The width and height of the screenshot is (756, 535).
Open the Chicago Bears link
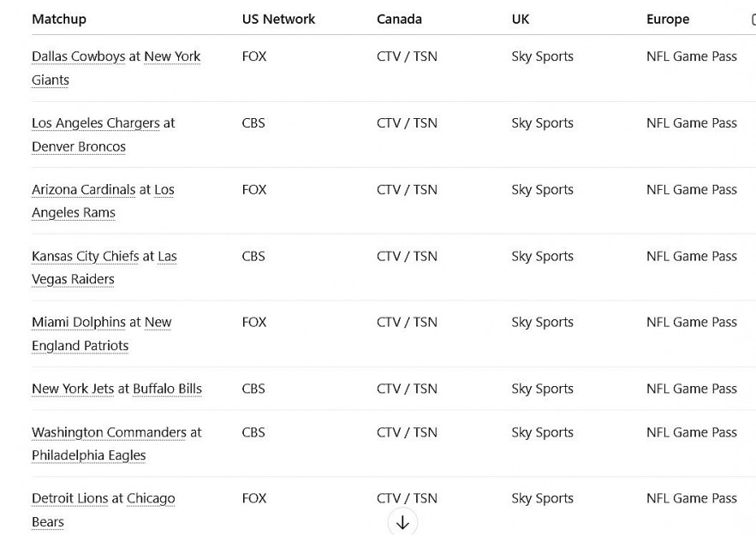[x=152, y=497]
